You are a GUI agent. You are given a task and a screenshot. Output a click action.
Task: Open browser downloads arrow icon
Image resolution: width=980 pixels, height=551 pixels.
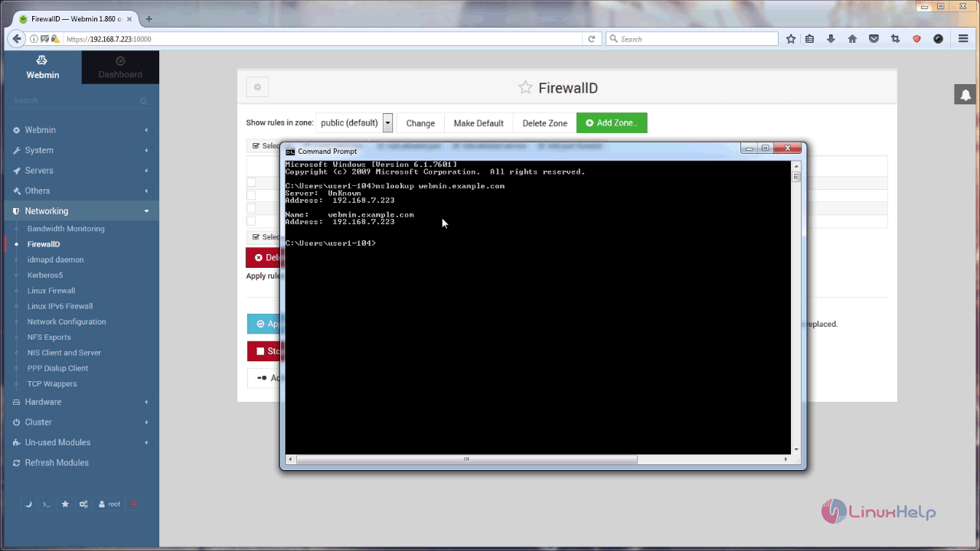coord(831,39)
